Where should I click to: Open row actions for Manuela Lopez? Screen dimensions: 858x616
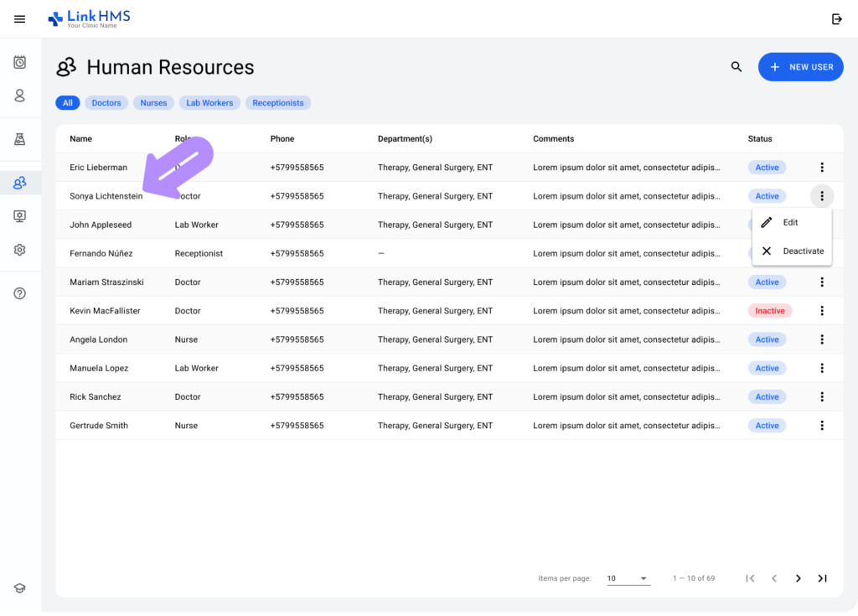pyautogui.click(x=822, y=368)
